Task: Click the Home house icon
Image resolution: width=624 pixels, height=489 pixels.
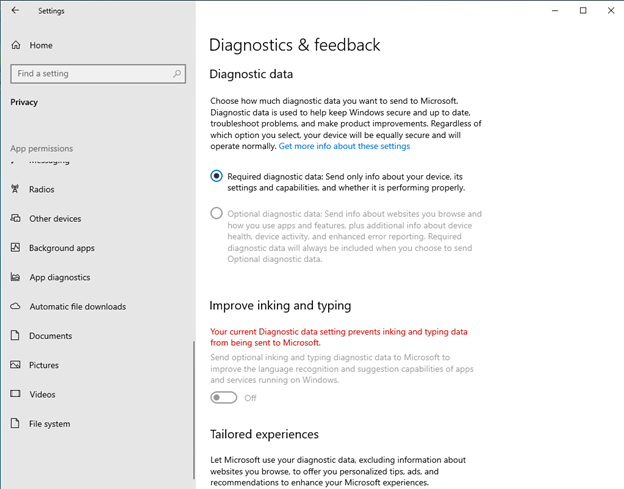Action: (x=16, y=45)
